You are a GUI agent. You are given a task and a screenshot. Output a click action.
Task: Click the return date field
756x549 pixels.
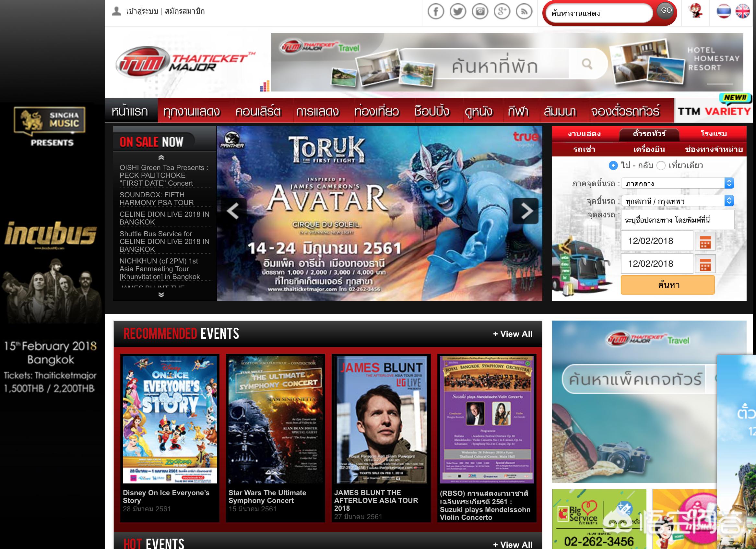(x=657, y=264)
